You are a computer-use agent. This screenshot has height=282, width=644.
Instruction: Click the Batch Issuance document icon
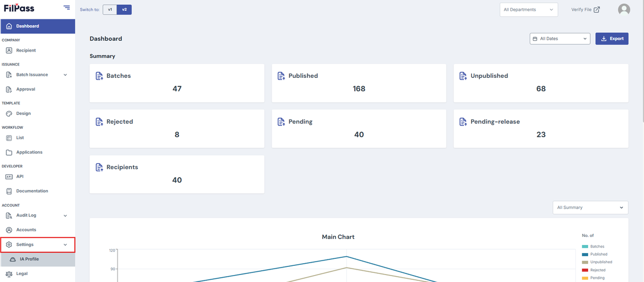9,75
